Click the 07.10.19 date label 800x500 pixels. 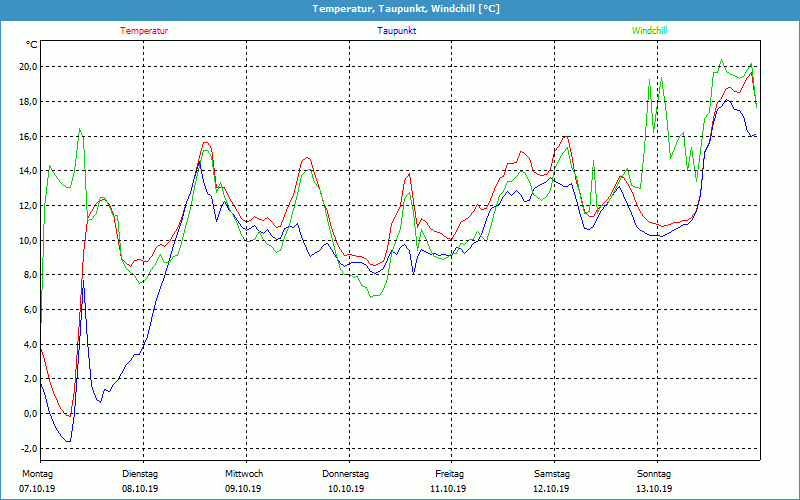click(x=37, y=489)
